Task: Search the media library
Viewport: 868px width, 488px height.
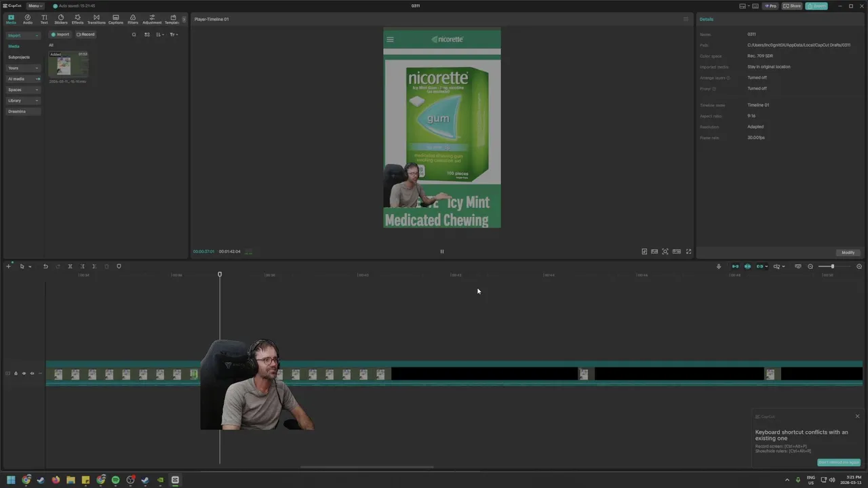Action: pos(134,35)
